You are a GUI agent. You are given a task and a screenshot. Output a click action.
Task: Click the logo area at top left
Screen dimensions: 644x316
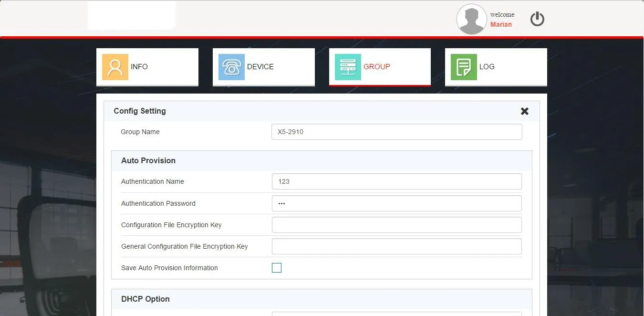(x=131, y=15)
